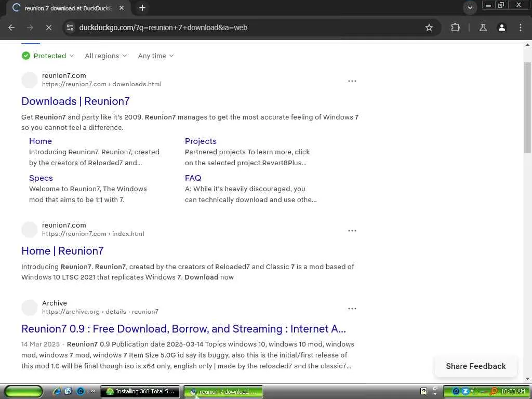Switch to Installing 360 Total Security window

140,392
